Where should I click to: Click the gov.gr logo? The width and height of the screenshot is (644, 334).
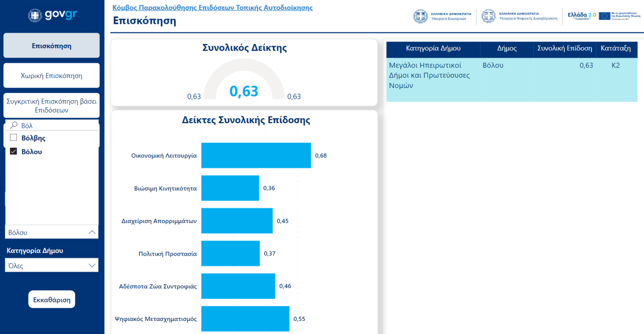52,15
